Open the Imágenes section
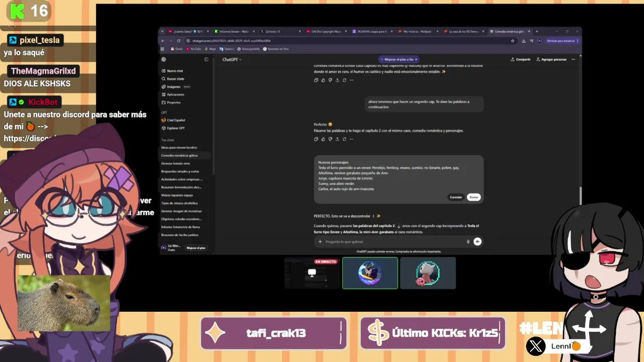The height and width of the screenshot is (362, 644). tap(176, 86)
